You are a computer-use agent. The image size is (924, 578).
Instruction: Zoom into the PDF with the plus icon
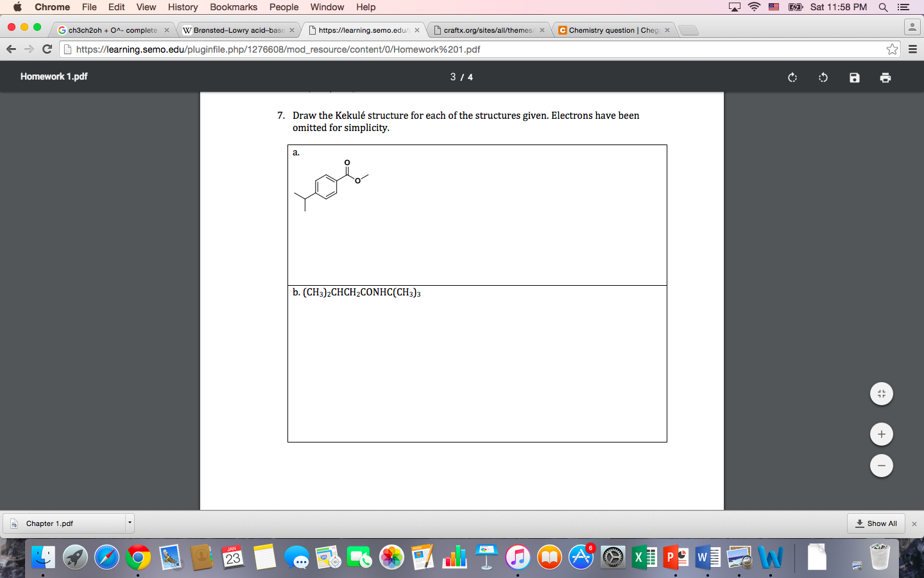click(881, 434)
